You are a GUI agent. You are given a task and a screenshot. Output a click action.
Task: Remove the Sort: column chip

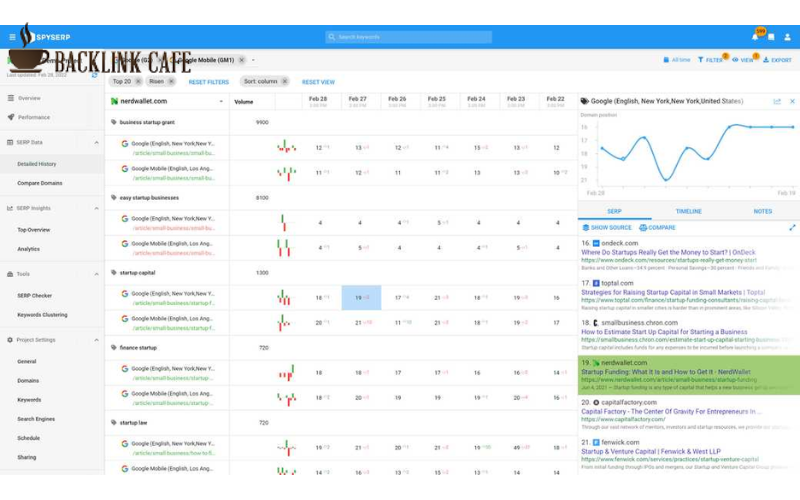[285, 82]
